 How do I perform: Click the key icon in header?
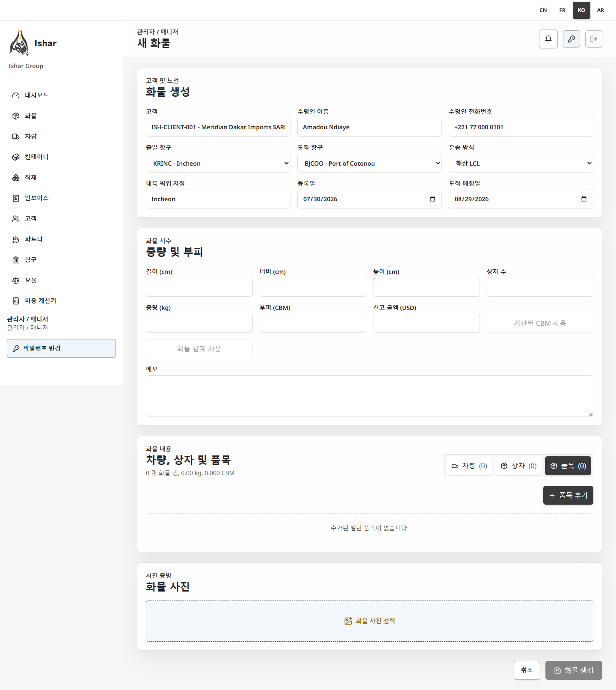coord(572,39)
